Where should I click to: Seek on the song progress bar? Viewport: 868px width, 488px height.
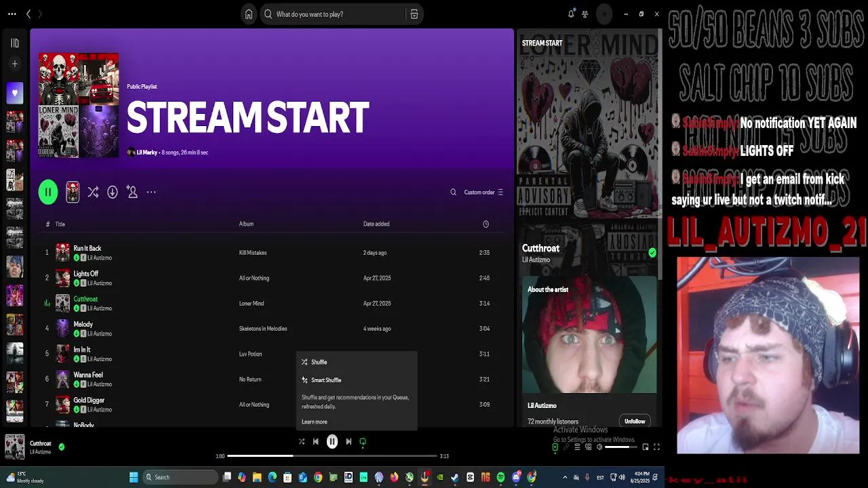pos(332,456)
